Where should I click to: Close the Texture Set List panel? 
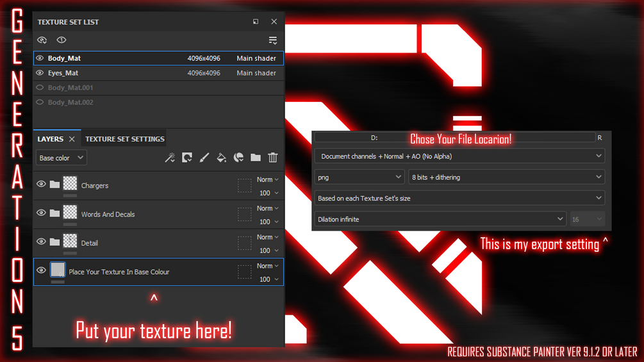274,21
